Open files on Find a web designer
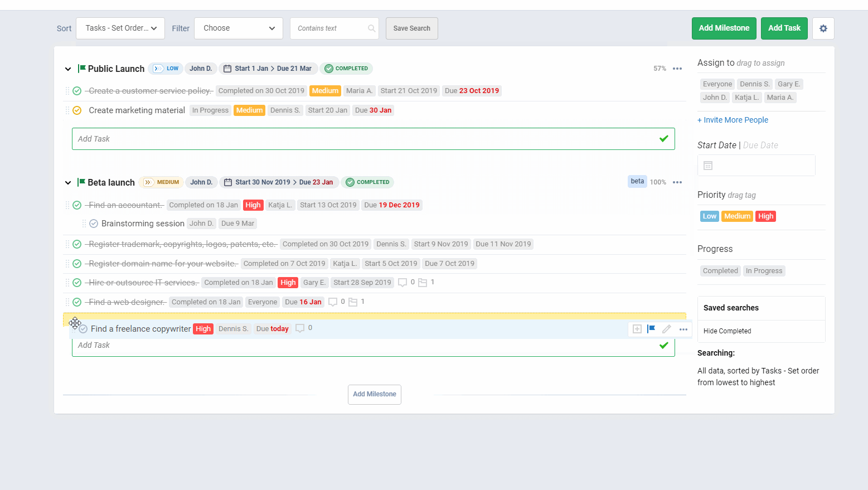 click(x=353, y=302)
